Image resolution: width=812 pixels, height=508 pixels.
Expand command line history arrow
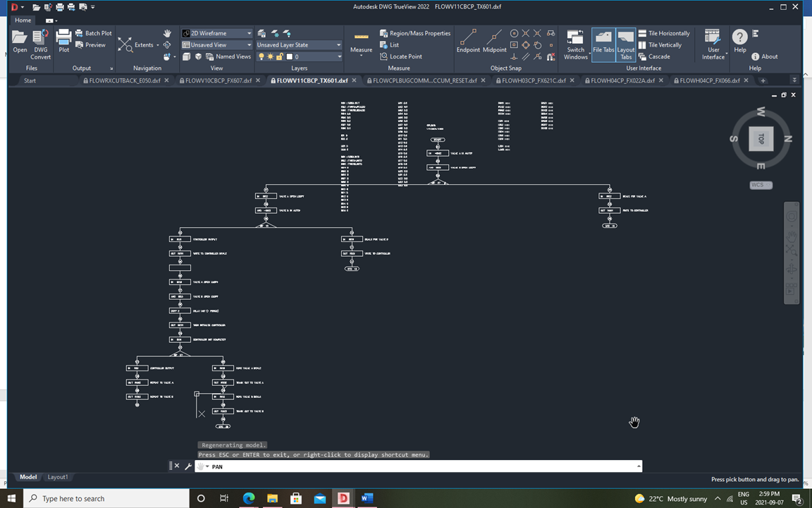[x=639, y=466]
